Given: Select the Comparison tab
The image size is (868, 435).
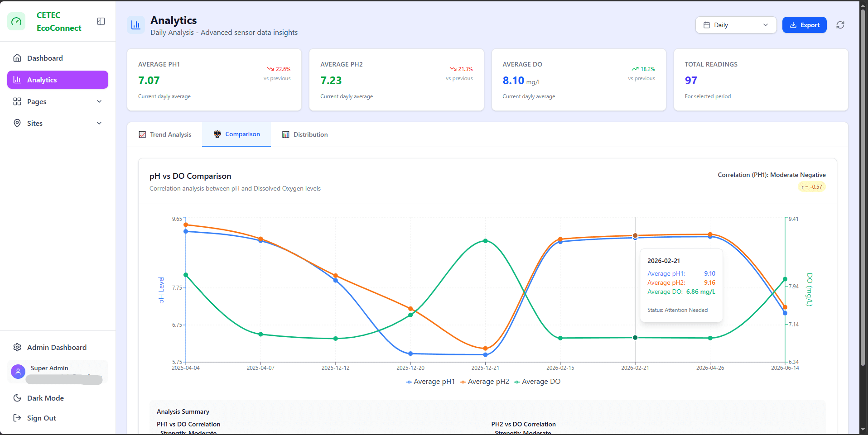Looking at the screenshot, I should click(236, 134).
